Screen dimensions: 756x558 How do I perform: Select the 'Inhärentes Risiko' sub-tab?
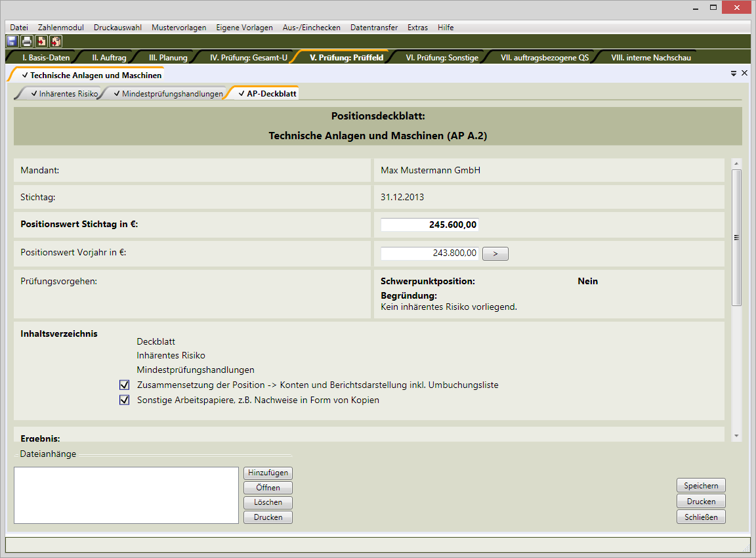(x=68, y=94)
